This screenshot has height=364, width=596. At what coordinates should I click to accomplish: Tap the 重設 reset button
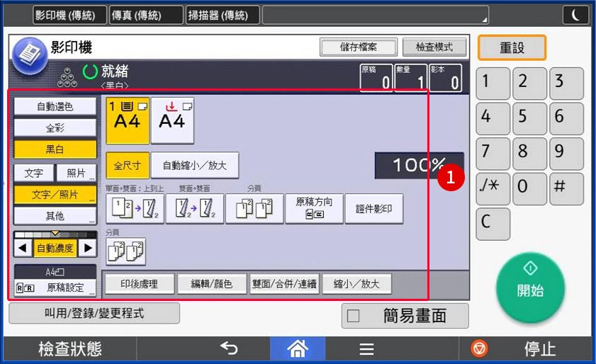[x=512, y=47]
